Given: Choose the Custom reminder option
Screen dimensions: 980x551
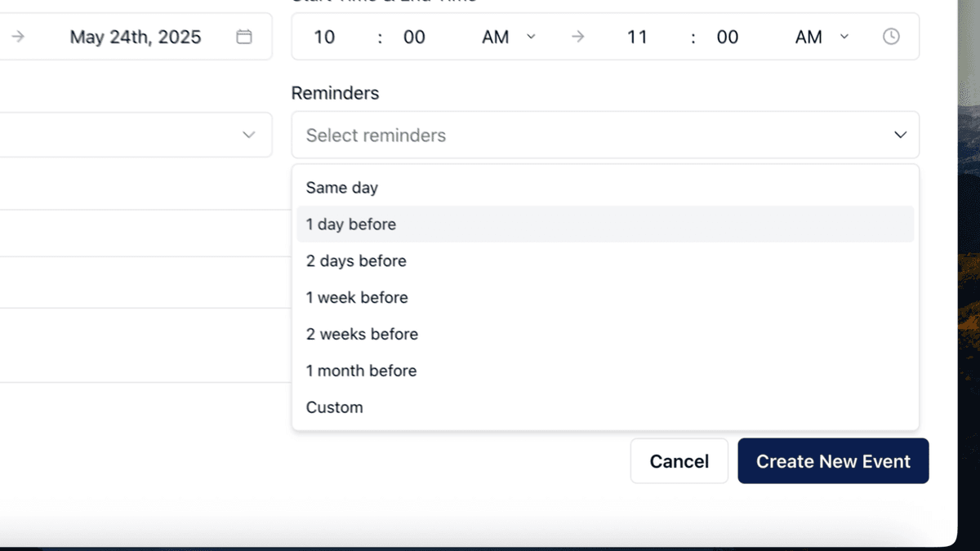Looking at the screenshot, I should [605, 407].
